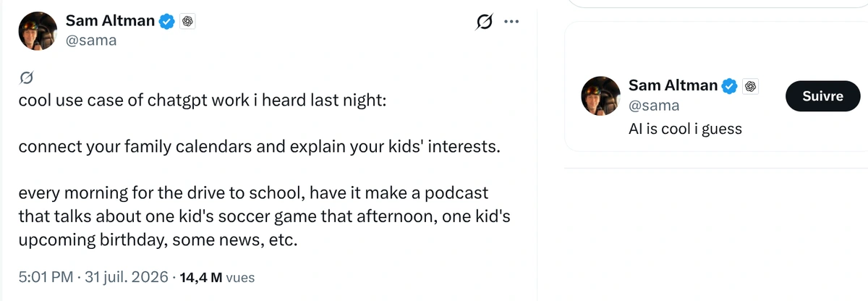Screen dimensions: 868x301
Task: Open the three-dot more options menu
Action: pos(511,22)
